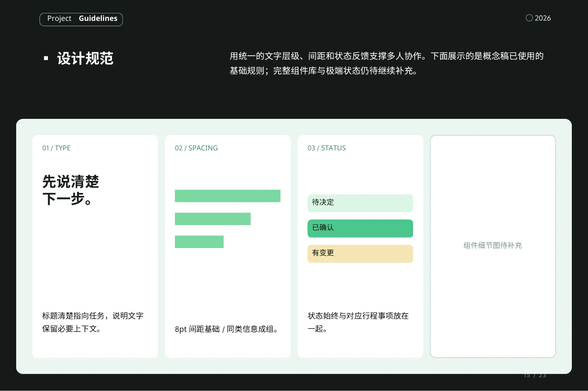The image size is (588, 391).
Task: Click the caption 状态始终与对应行程事项
Action: (358, 322)
